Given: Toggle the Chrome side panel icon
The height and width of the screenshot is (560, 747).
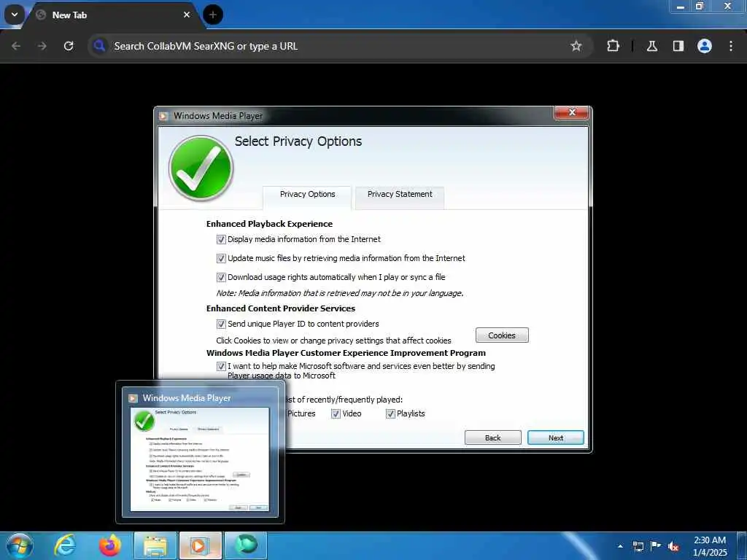Looking at the screenshot, I should 678,46.
